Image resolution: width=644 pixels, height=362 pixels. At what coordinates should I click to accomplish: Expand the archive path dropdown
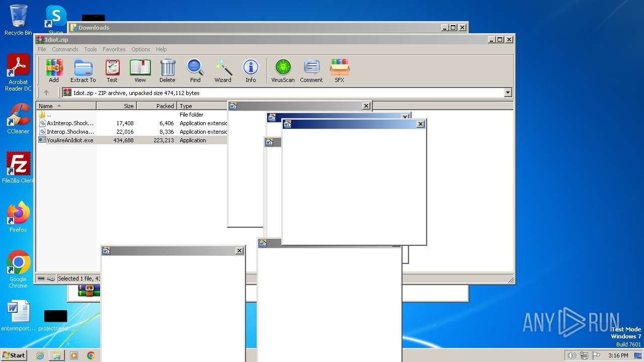coord(508,93)
